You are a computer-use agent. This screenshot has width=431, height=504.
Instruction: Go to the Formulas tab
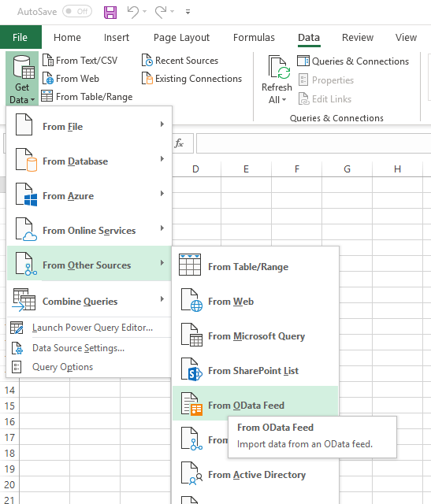[254, 37]
